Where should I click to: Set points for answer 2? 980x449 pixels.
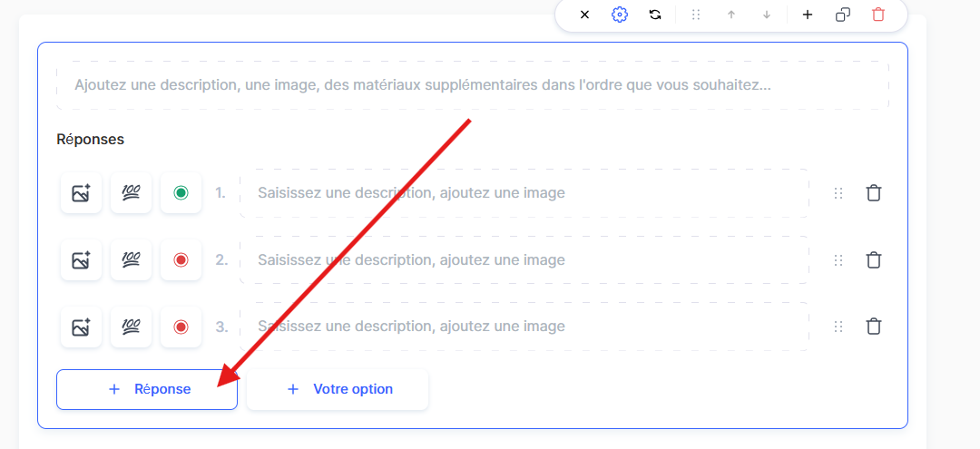pos(131,260)
